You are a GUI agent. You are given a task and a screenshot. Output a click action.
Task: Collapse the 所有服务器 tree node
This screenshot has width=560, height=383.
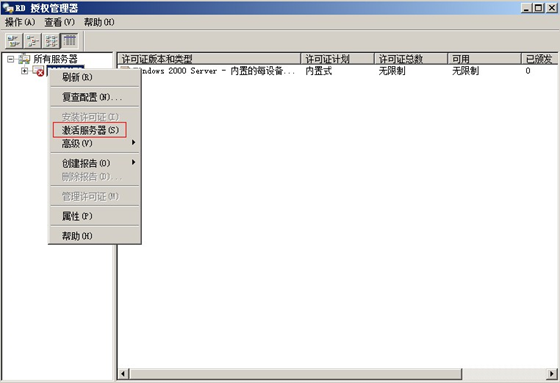coord(10,59)
